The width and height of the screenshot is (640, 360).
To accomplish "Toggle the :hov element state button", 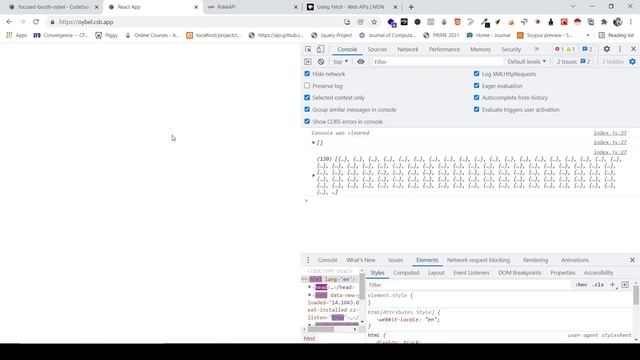I will (x=581, y=285).
